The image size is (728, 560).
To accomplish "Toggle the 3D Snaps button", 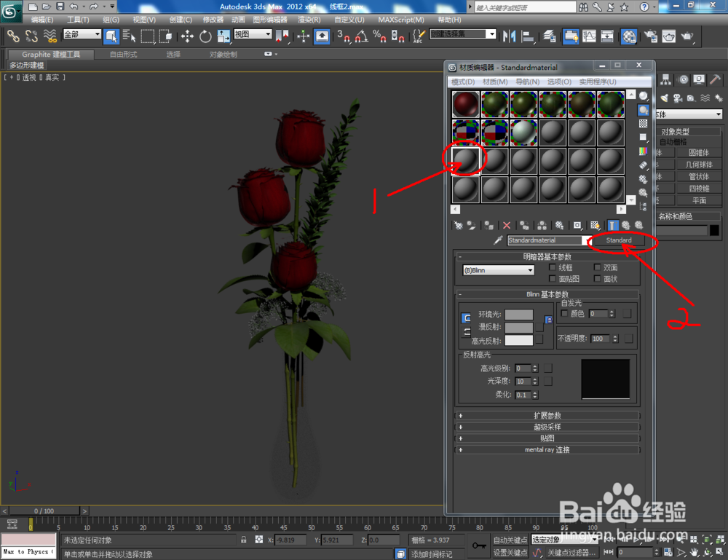I will pos(344,36).
